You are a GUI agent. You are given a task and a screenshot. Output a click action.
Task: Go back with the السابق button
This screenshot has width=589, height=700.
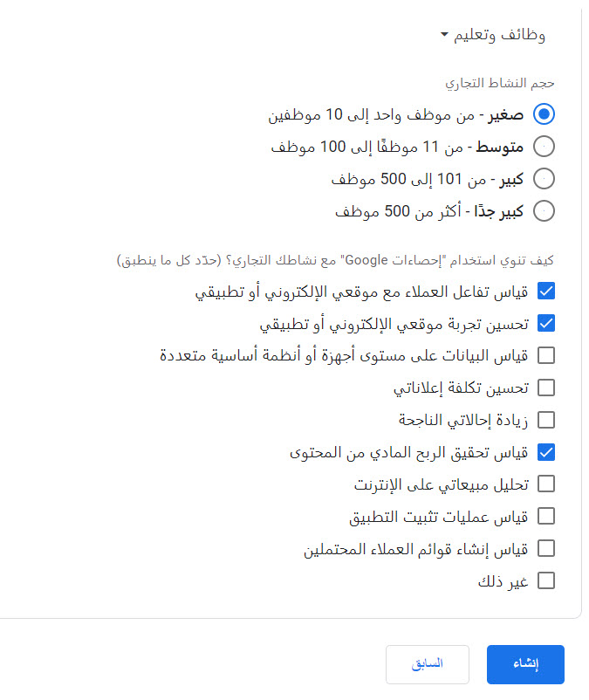tap(427, 664)
